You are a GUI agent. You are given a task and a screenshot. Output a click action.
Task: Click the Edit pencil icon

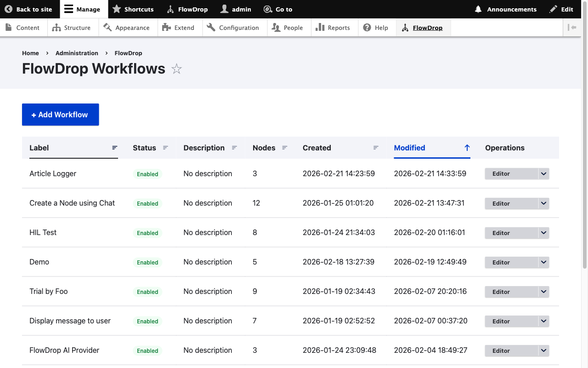pyautogui.click(x=554, y=9)
